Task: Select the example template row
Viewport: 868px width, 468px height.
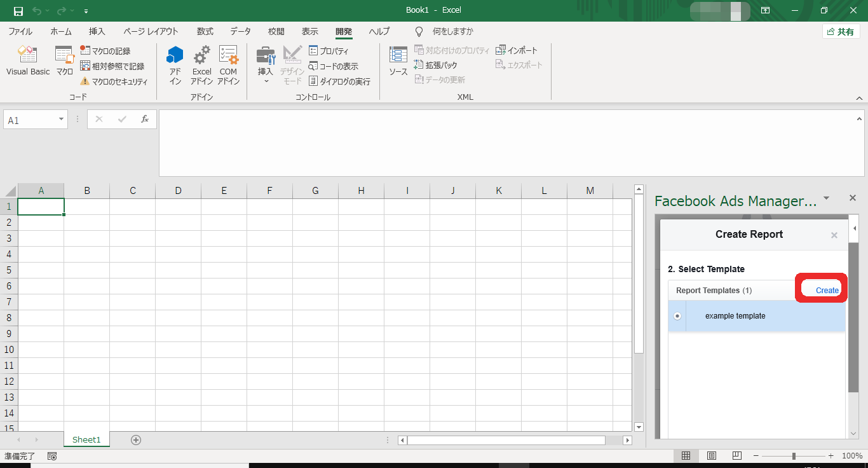Action: click(756, 316)
